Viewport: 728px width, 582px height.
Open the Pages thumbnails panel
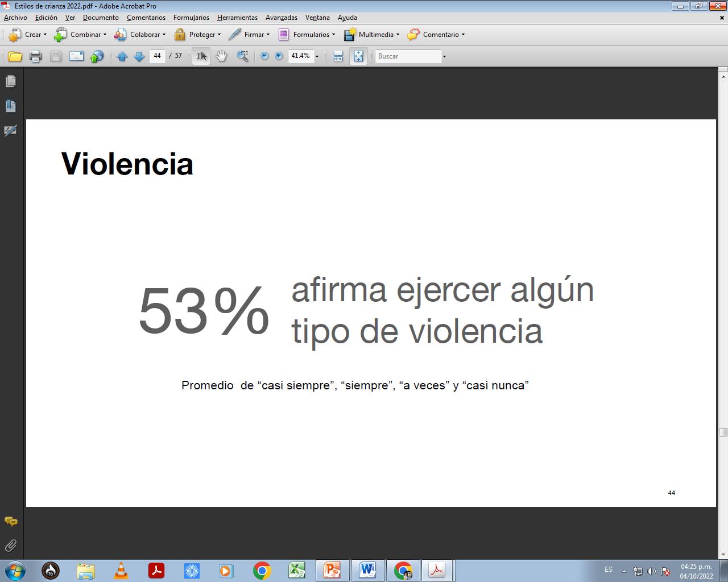tap(11, 82)
